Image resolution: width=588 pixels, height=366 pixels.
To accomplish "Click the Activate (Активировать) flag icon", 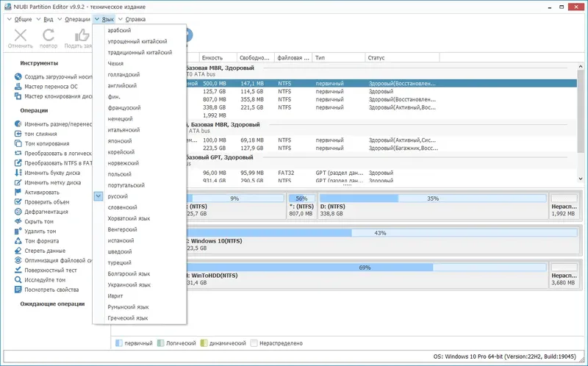I will (x=18, y=192).
